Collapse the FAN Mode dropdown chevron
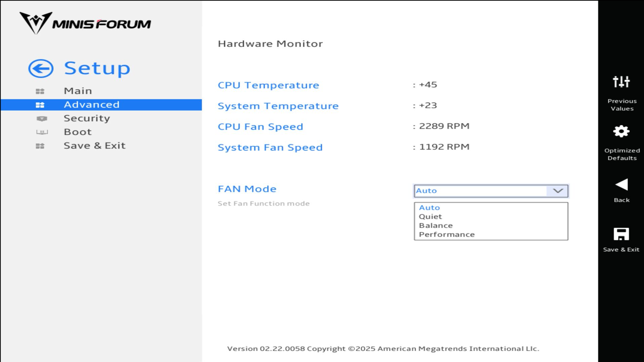The width and height of the screenshot is (644, 362). click(x=557, y=191)
